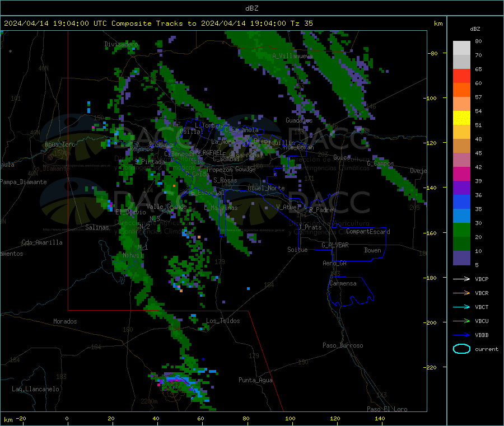
Task: Click the S_Rosas map label
Action: point(225,180)
